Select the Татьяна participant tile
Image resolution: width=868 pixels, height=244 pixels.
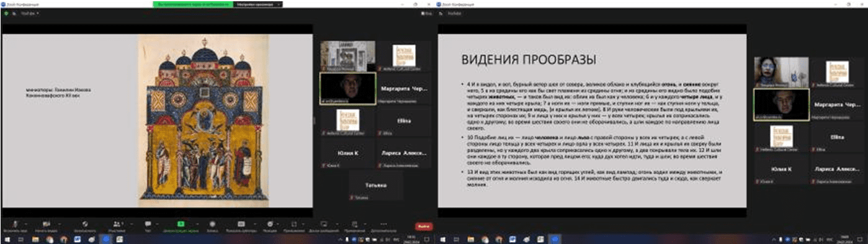(x=376, y=185)
